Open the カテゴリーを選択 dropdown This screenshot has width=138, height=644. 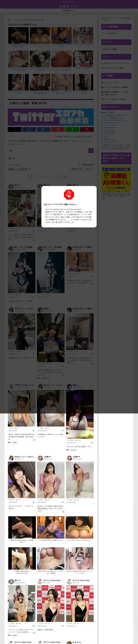pyautogui.click(x=116, y=49)
